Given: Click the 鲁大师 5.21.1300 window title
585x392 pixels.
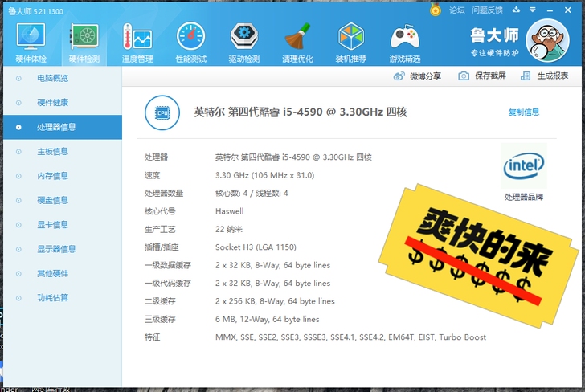Looking at the screenshot, I should [x=36, y=11].
